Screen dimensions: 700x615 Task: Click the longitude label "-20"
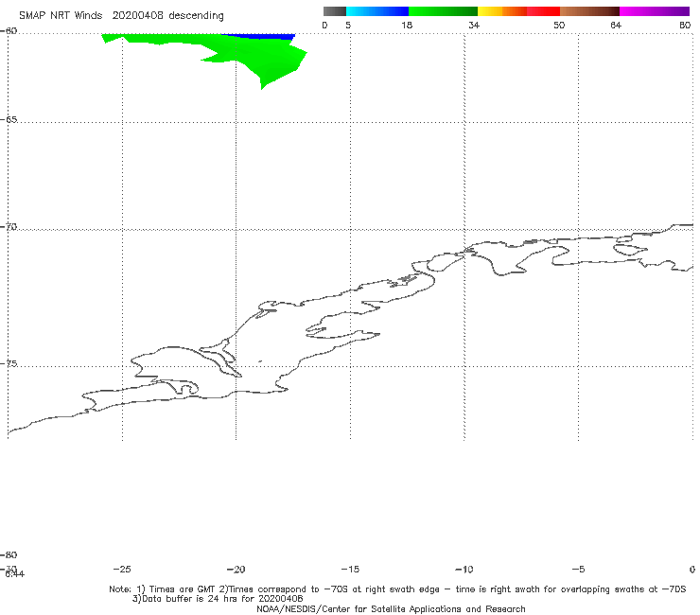(236, 570)
